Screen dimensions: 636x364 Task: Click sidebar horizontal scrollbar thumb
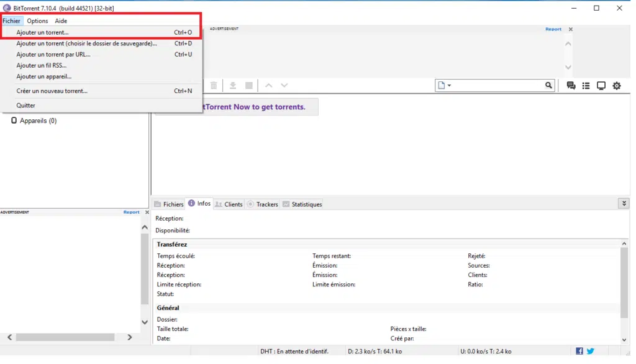pyautogui.click(x=65, y=337)
